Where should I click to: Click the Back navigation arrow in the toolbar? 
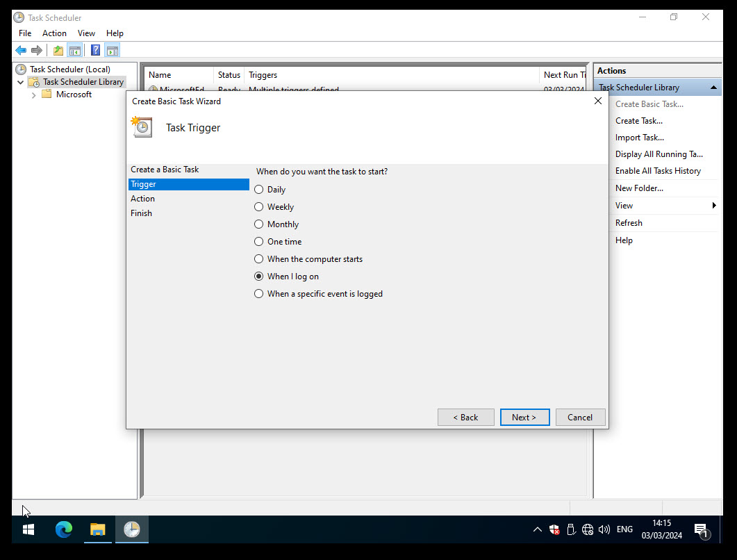pos(21,49)
